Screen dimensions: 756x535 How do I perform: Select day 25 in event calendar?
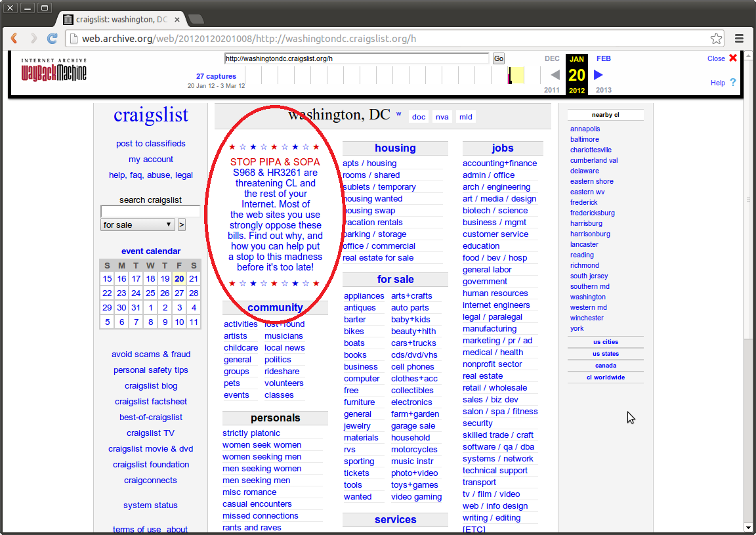[x=150, y=293]
